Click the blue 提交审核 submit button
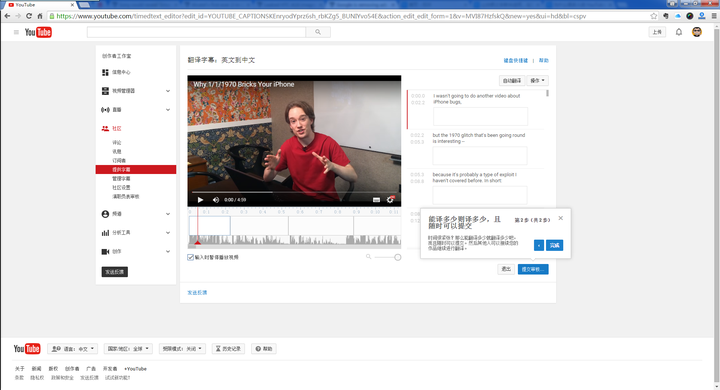 [533, 269]
